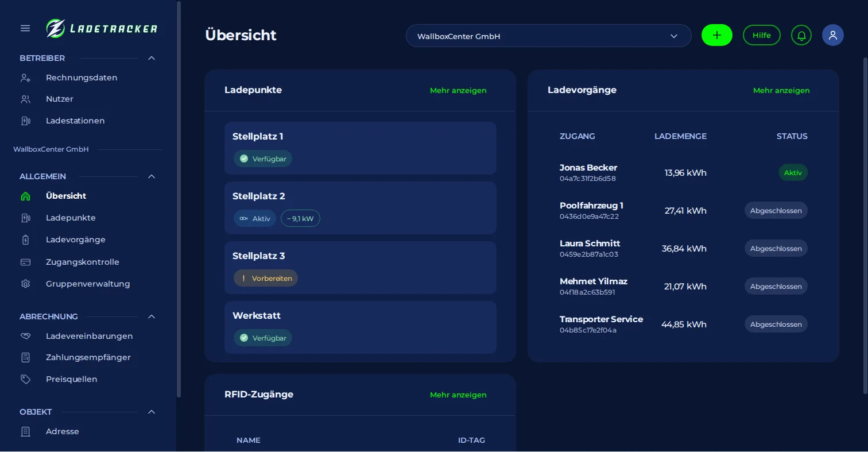Open the hamburger menu icon

coord(25,28)
